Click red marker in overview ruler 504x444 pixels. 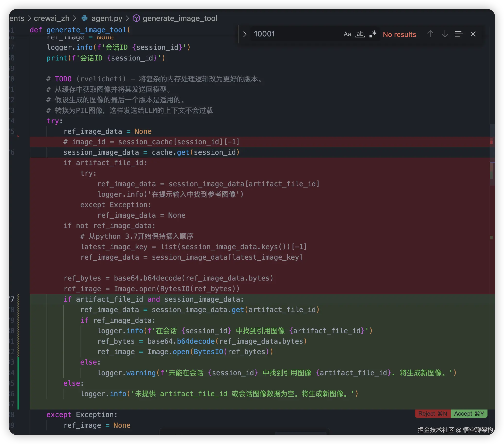[x=491, y=142]
